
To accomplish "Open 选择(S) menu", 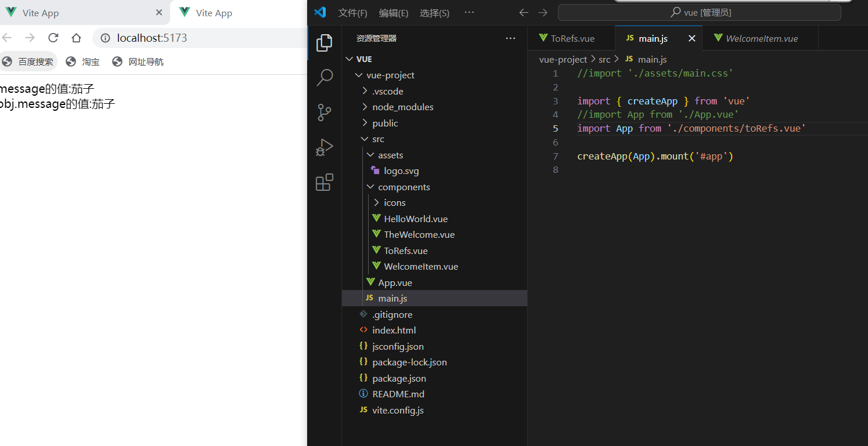I will (x=434, y=13).
